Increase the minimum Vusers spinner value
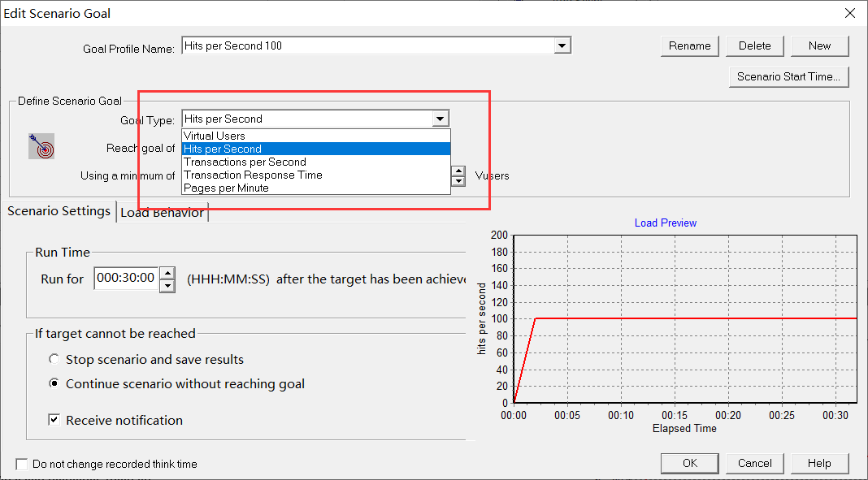Screen dimensions: 868x480 (458, 171)
